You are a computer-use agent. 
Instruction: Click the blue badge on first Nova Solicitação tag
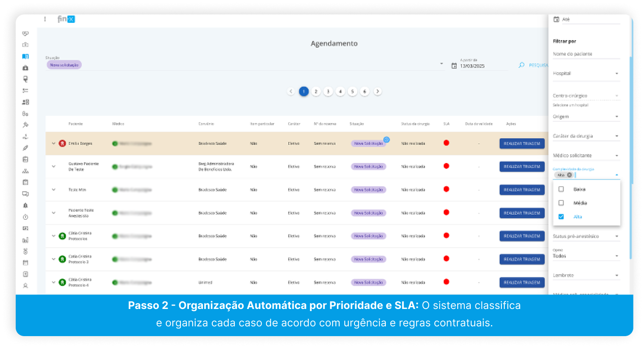pos(386,140)
